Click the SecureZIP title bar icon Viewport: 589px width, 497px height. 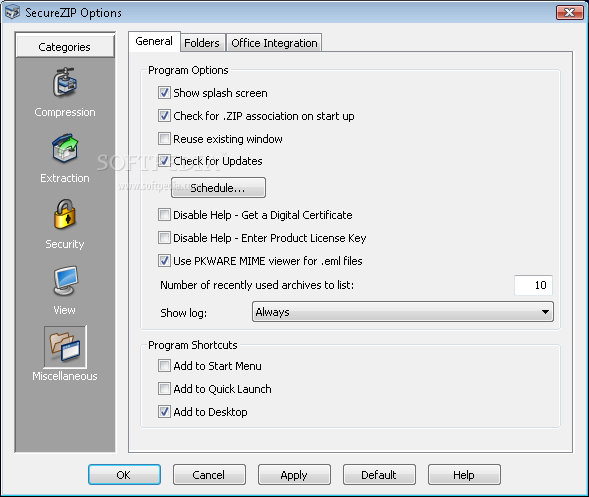(x=12, y=12)
